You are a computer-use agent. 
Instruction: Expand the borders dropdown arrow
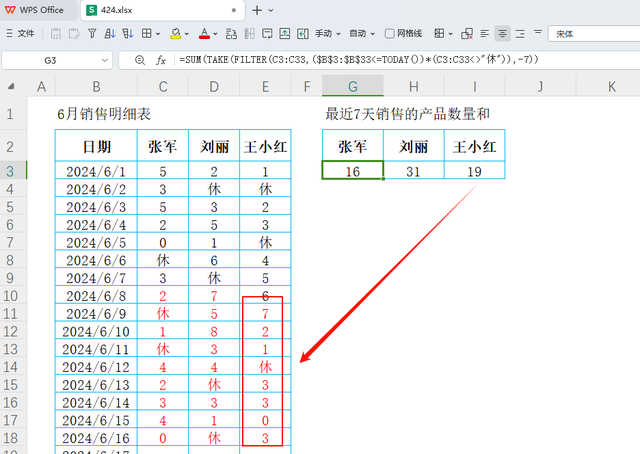pyautogui.click(x=158, y=34)
